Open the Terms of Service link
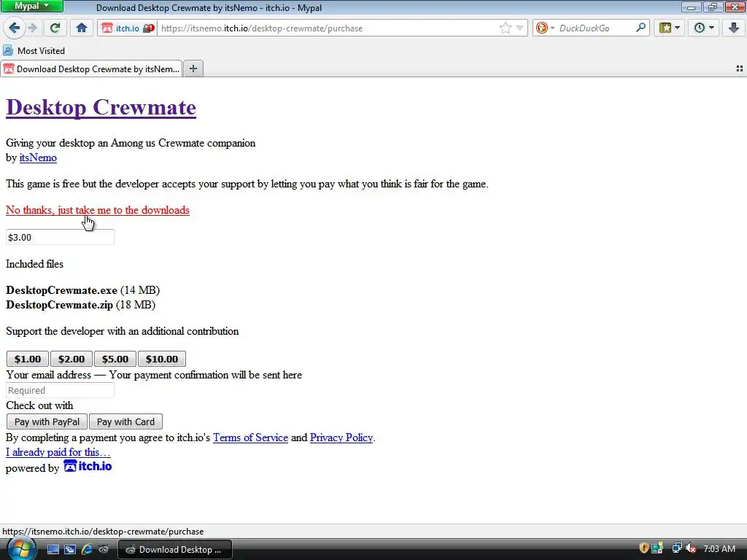The width and height of the screenshot is (747, 560). tap(251, 437)
